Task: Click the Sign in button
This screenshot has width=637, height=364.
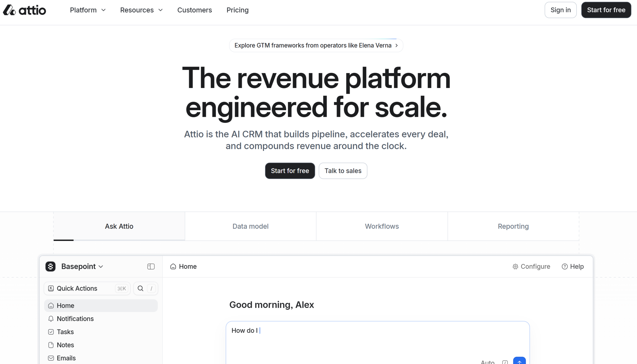Action: coord(560,10)
